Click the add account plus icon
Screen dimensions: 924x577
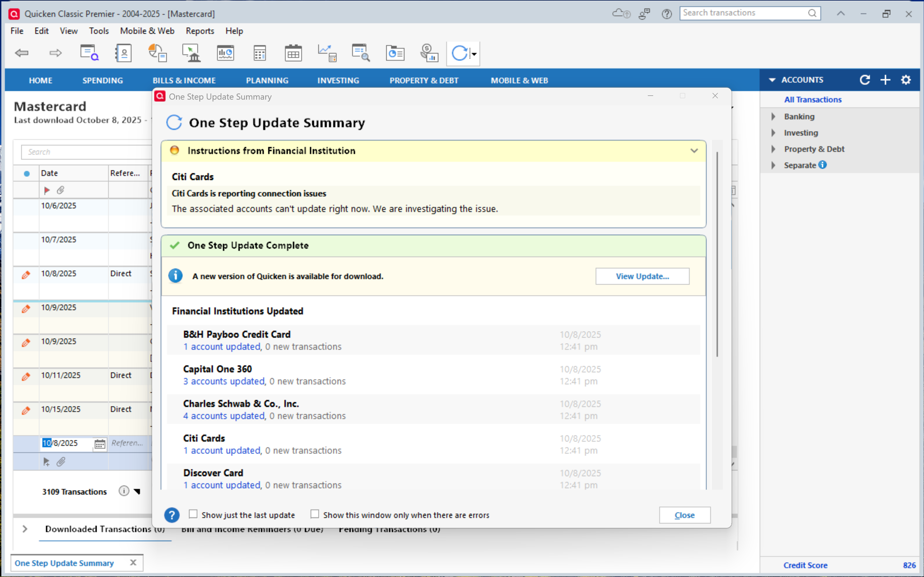pyautogui.click(x=885, y=80)
